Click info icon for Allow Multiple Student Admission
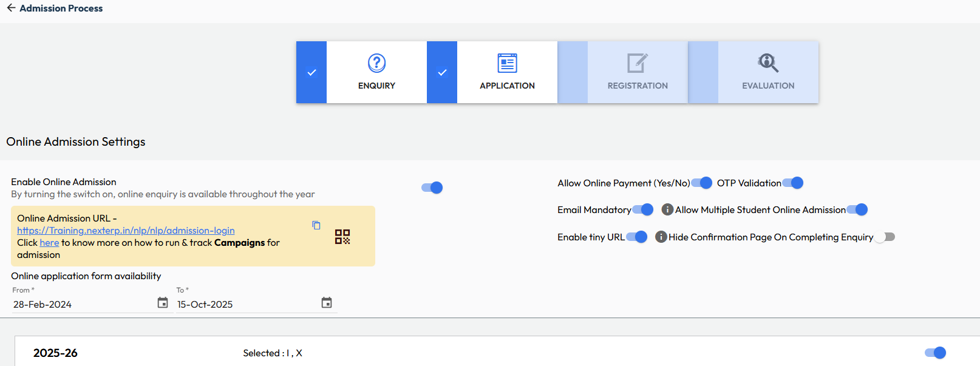The image size is (980, 366). pyautogui.click(x=667, y=210)
